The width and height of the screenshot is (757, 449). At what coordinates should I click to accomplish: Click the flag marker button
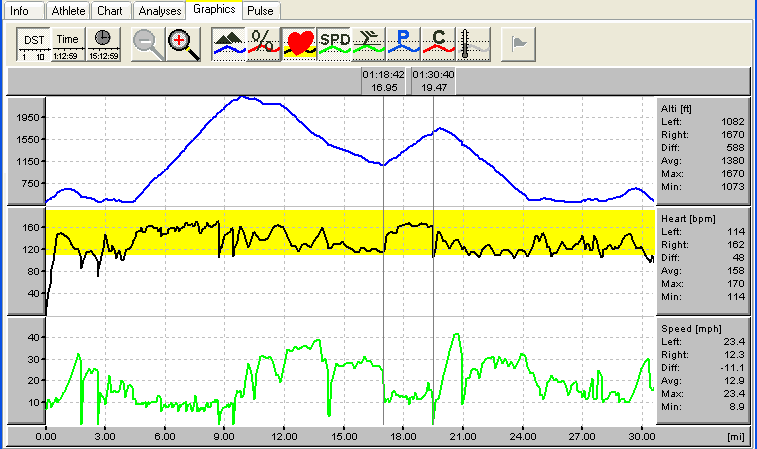pos(518,44)
